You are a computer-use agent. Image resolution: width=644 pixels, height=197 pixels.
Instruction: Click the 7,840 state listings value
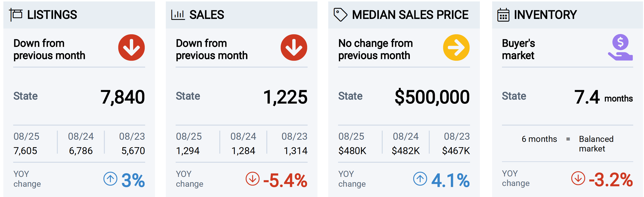click(x=123, y=97)
